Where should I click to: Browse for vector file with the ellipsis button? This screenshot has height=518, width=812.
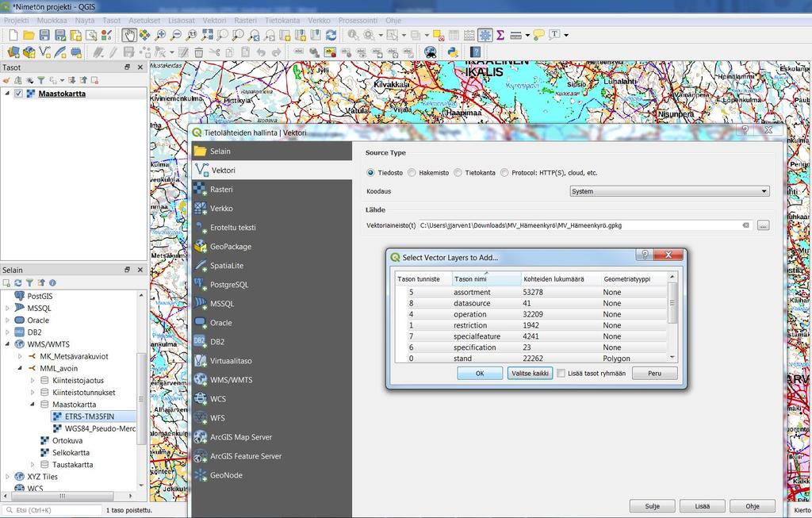[x=763, y=225]
